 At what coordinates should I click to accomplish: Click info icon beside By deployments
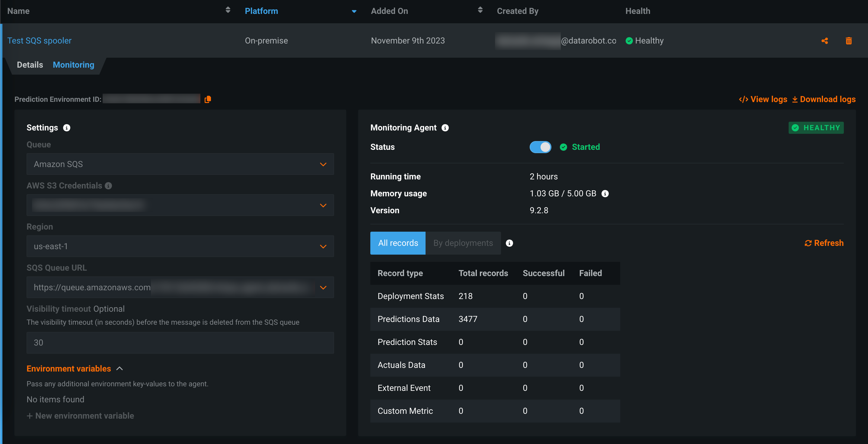[x=509, y=243]
